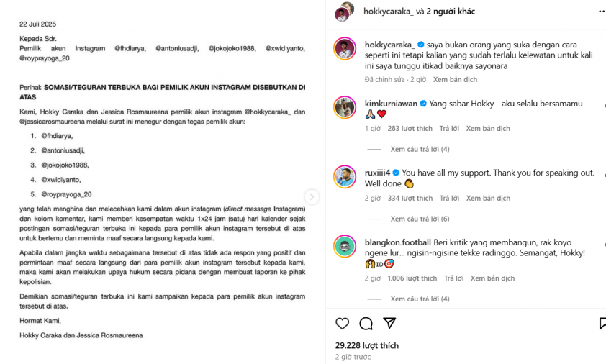
Task: View translation of the post caption
Action: [455, 79]
